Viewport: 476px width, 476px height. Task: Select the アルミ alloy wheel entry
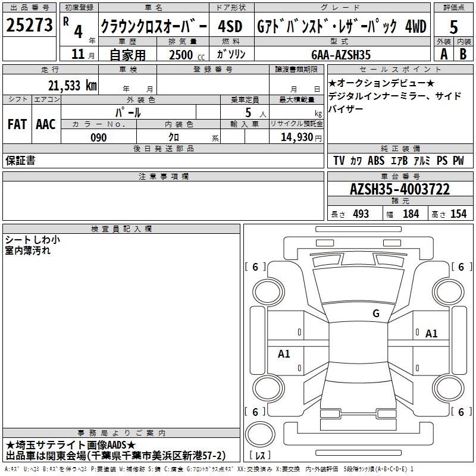coord(422,160)
